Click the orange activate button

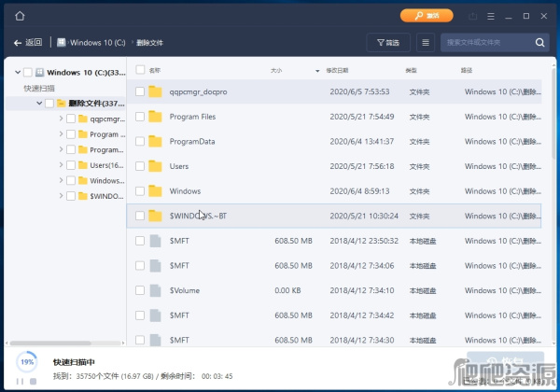(427, 16)
